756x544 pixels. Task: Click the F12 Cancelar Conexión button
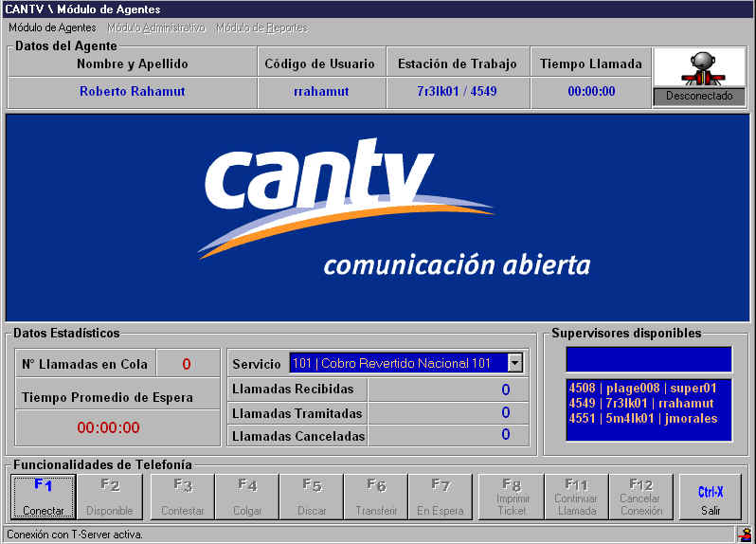point(641,497)
